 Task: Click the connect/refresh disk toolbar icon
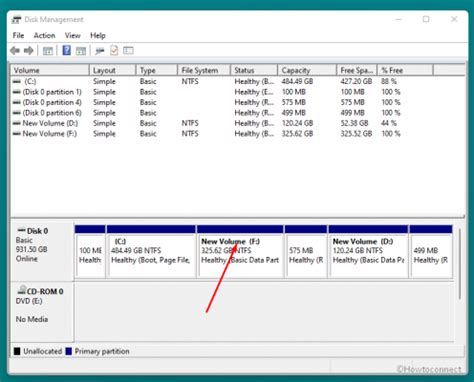point(100,51)
